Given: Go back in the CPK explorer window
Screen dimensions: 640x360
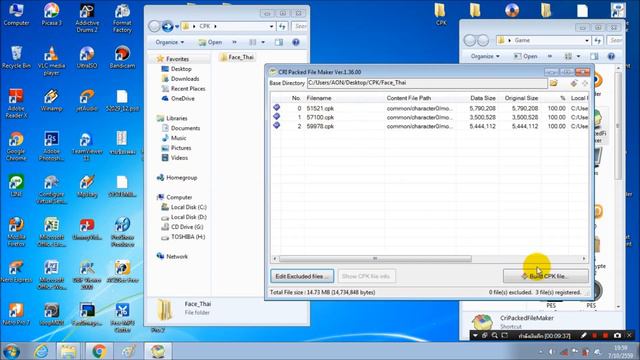Looking at the screenshot, I should pos(154,27).
